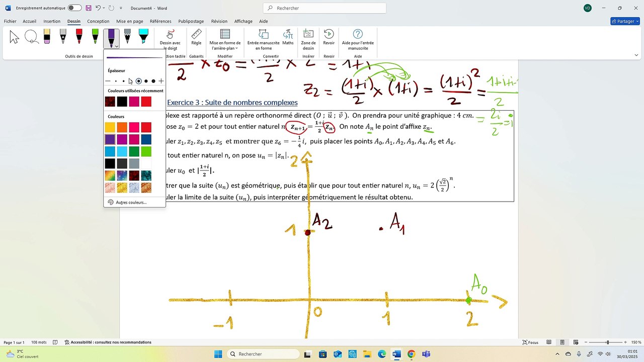Select the gray pencil tool
Viewport: 644px width, 362px height.
127,37
